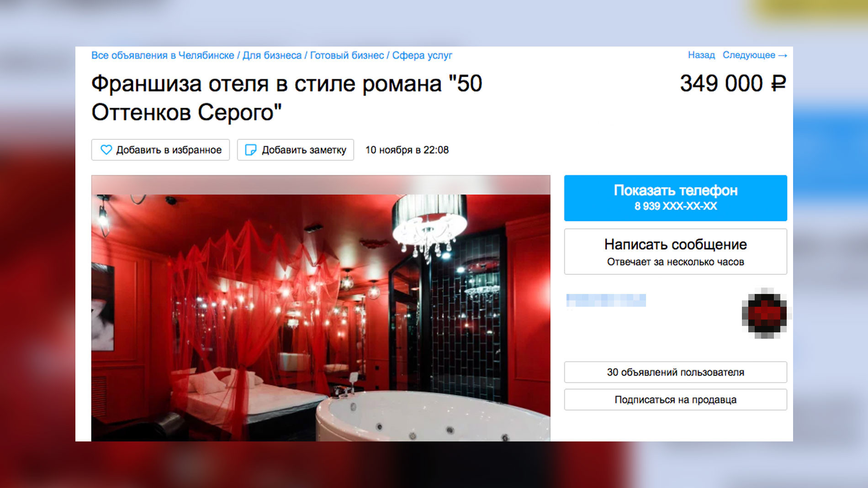This screenshot has height=488, width=868.
Task: Go back via Назад link
Action: 701,55
